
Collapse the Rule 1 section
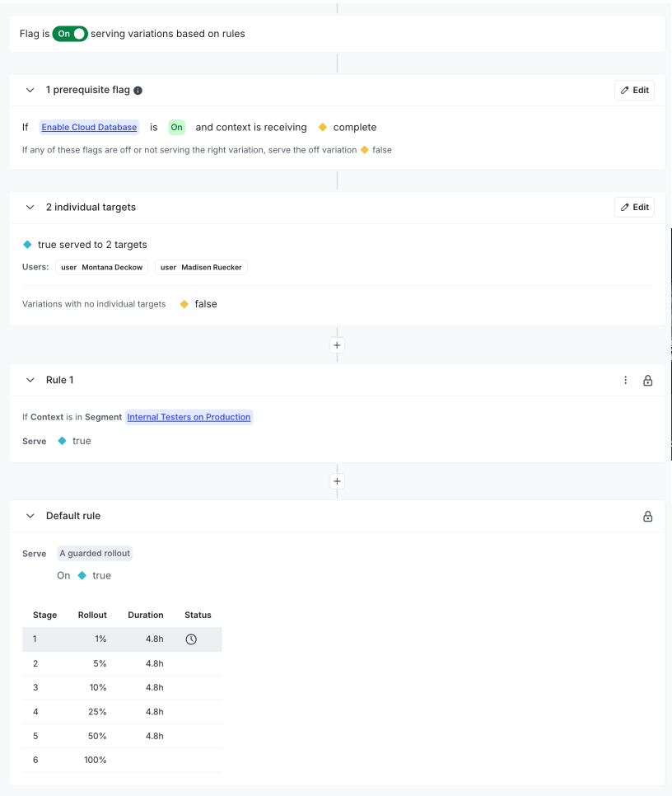point(30,381)
